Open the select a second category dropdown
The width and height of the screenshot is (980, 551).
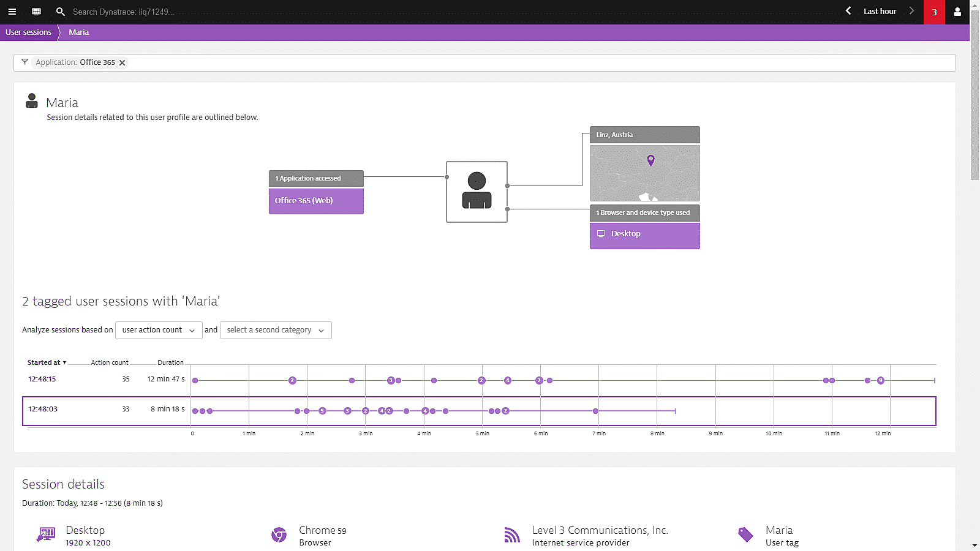276,330
